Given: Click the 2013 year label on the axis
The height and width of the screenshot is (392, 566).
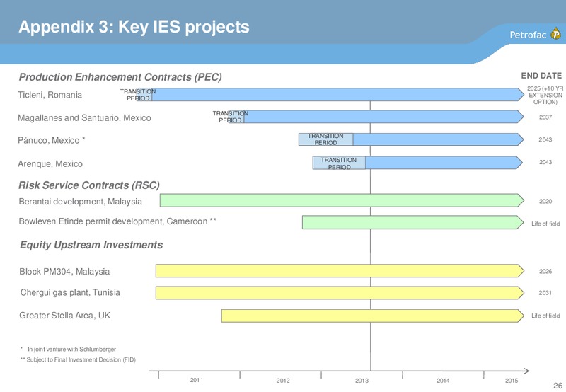Looking at the screenshot, I should pyautogui.click(x=362, y=381).
